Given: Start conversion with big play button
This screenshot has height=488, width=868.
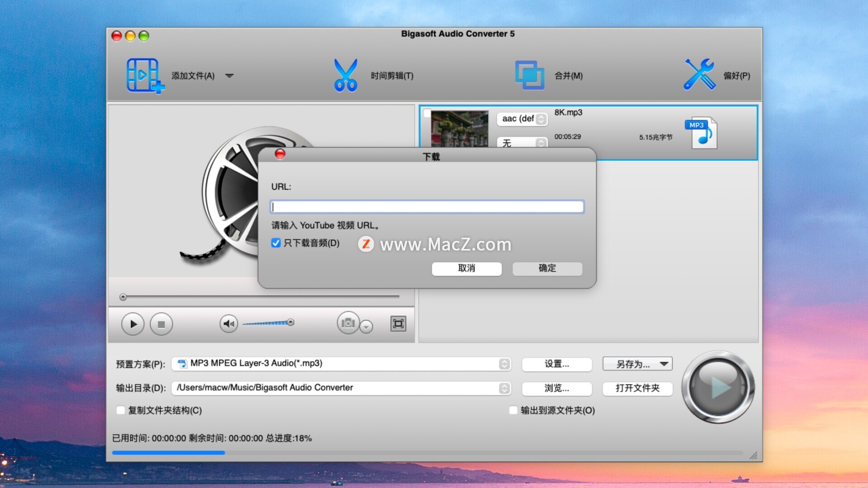Looking at the screenshot, I should (718, 387).
